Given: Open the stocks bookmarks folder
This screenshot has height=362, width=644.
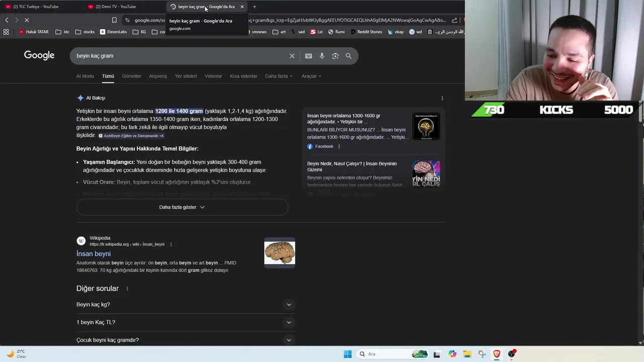Looking at the screenshot, I should tap(85, 32).
